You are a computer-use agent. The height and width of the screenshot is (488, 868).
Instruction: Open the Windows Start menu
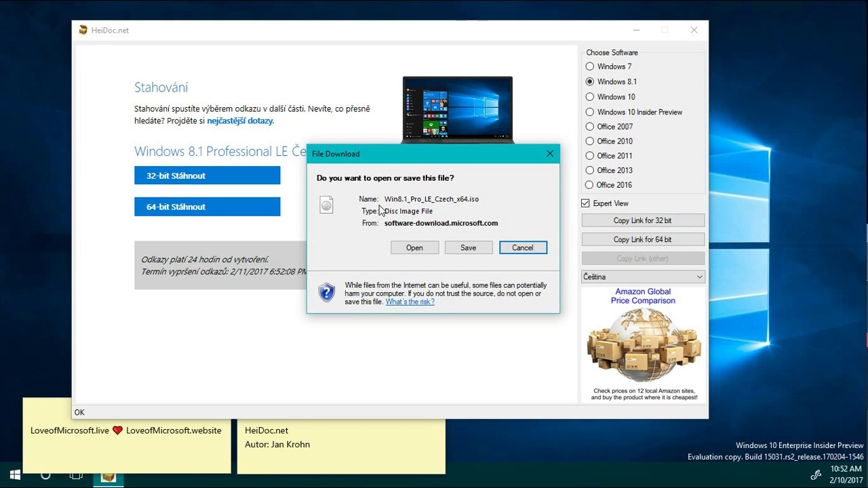[x=15, y=475]
